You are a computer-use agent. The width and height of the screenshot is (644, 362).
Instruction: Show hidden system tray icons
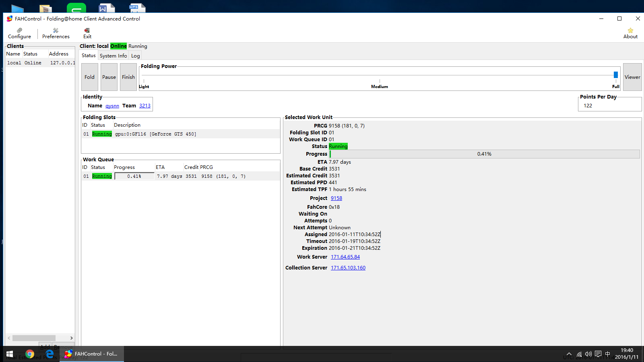tap(569, 354)
